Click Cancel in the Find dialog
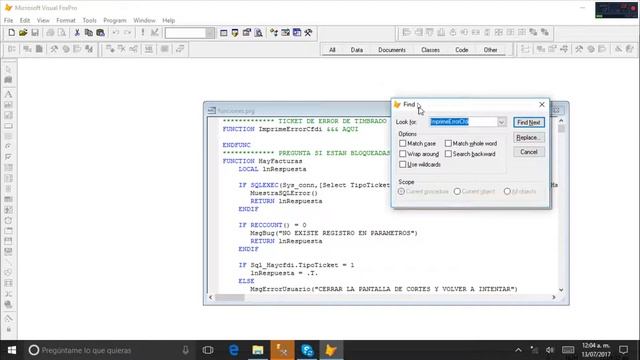Image resolution: width=640 pixels, height=360 pixels. pos(529,152)
